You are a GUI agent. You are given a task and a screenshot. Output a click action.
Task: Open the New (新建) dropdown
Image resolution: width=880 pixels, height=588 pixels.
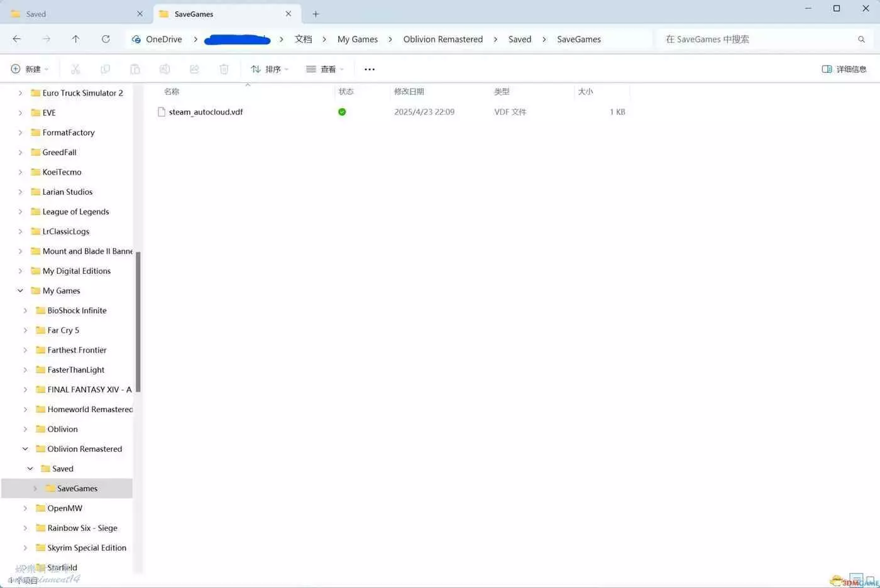pos(30,69)
